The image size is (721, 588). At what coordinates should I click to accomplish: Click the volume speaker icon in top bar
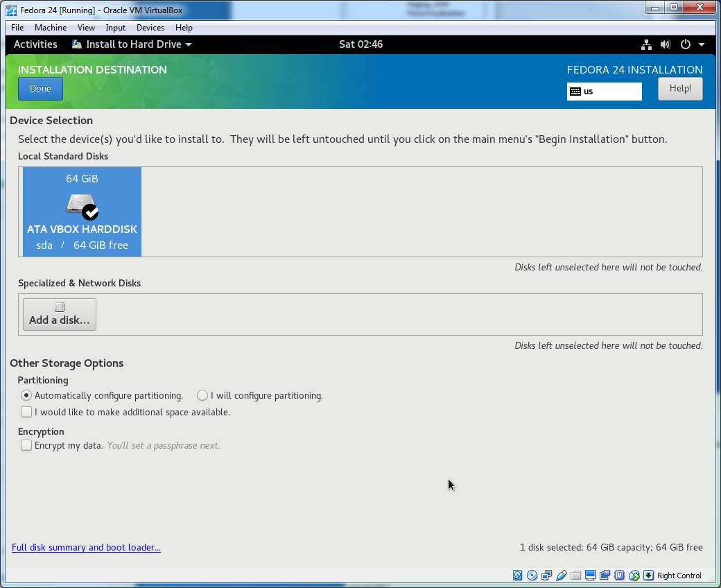pyautogui.click(x=666, y=44)
